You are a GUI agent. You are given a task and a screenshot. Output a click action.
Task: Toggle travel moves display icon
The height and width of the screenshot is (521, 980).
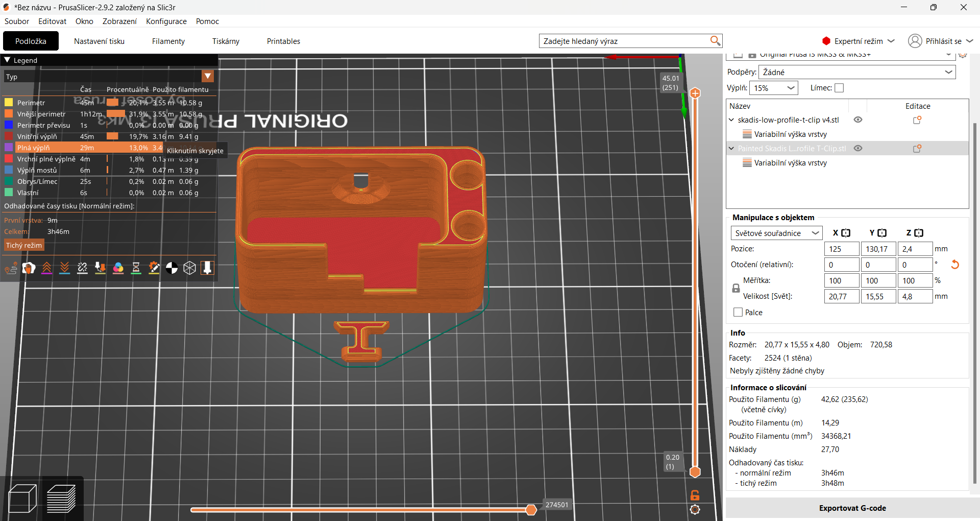[11, 268]
